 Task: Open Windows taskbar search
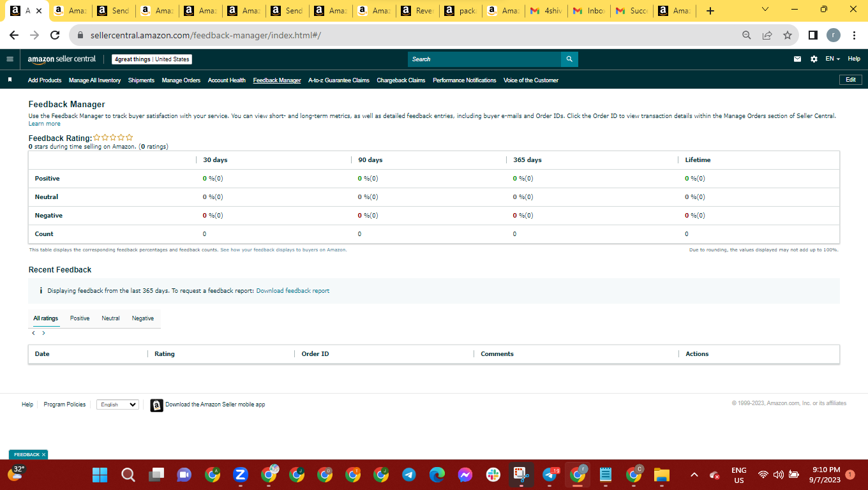coord(128,475)
